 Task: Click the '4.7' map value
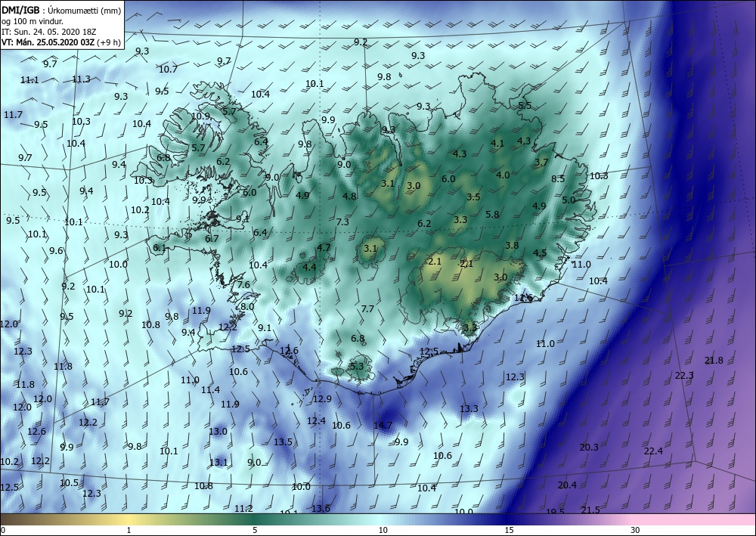click(324, 248)
